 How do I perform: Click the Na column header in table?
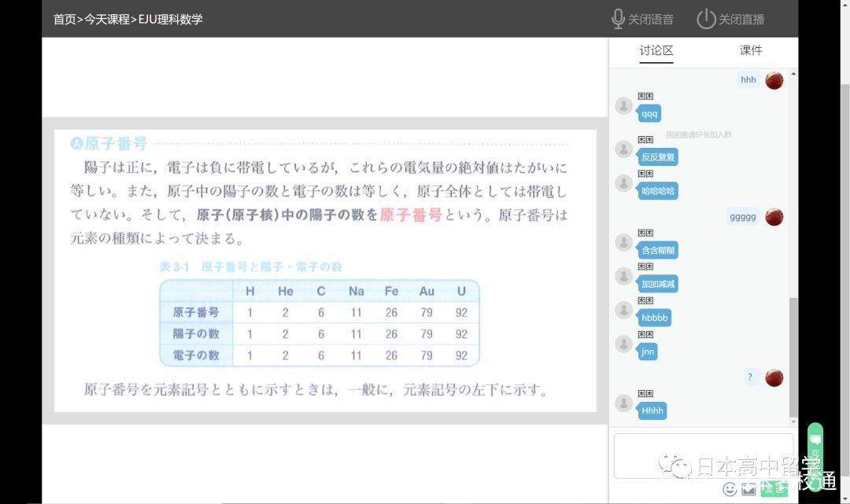357,291
